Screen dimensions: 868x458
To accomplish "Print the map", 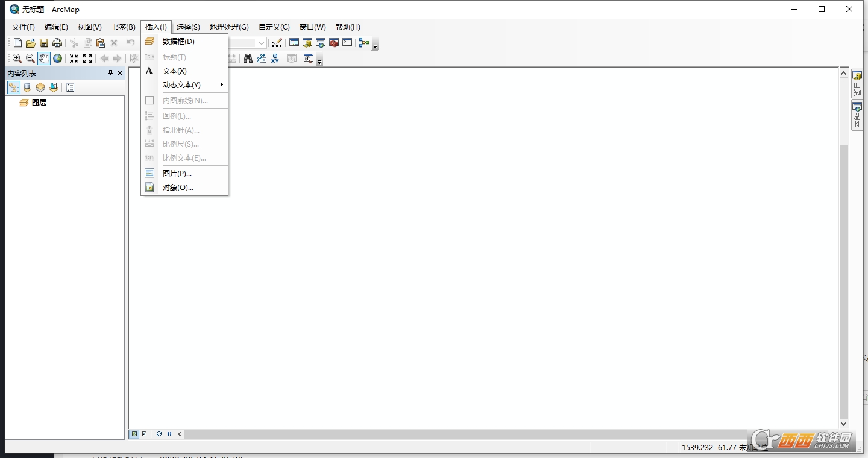I will click(57, 43).
